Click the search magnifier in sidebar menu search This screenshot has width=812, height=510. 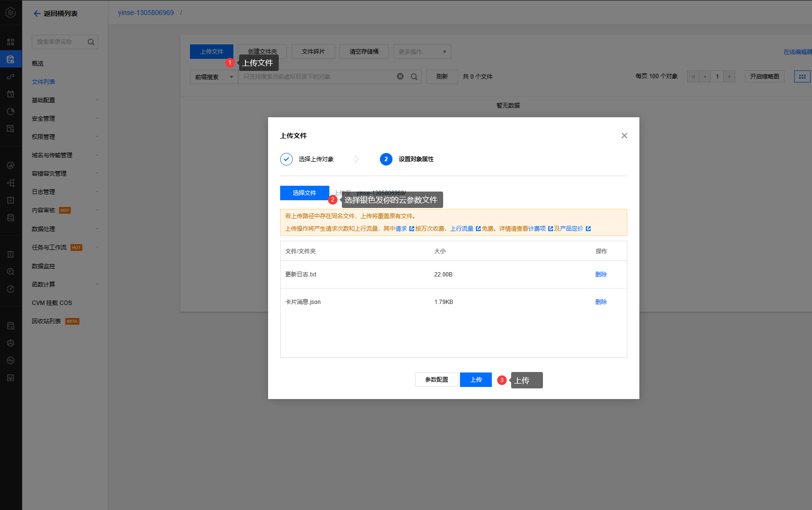tap(91, 42)
